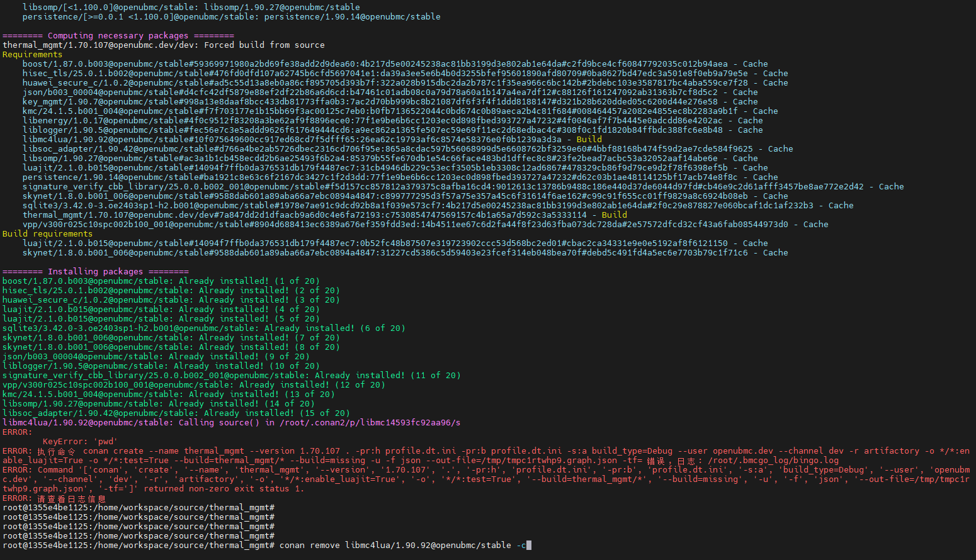This screenshot has height=560, width=976.
Task: Click the yellow 'Requirements' heading
Action: coord(32,55)
